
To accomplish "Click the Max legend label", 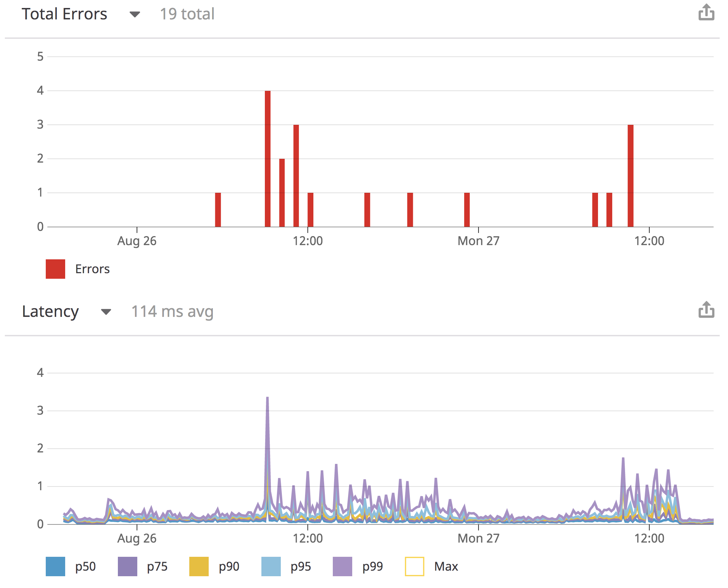I will click(446, 567).
